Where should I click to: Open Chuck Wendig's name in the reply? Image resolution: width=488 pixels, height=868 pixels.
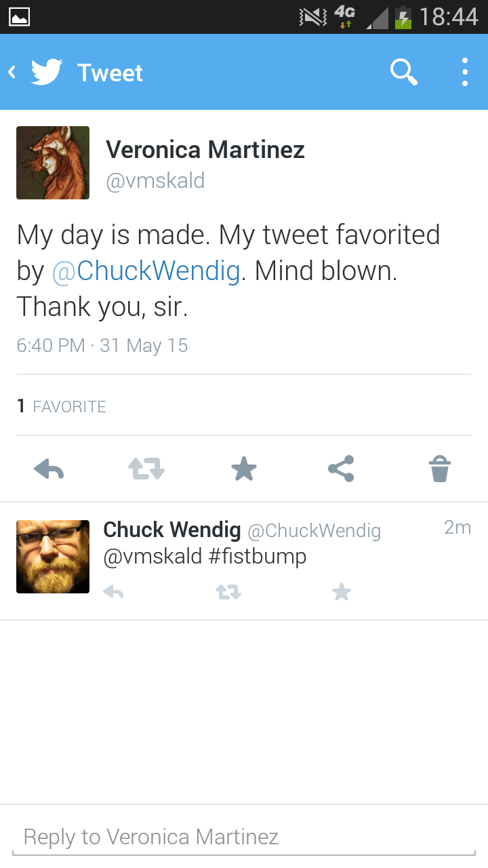[171, 530]
